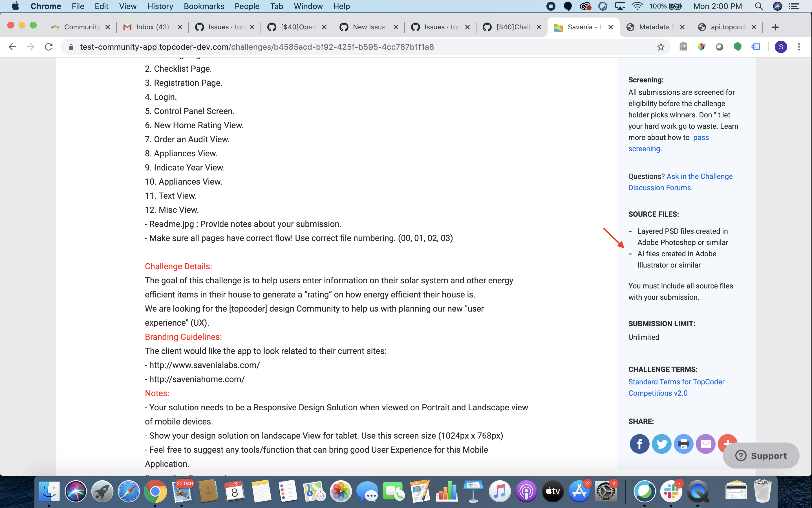Click 'Branding Guidelines:' heading

pyautogui.click(x=183, y=337)
